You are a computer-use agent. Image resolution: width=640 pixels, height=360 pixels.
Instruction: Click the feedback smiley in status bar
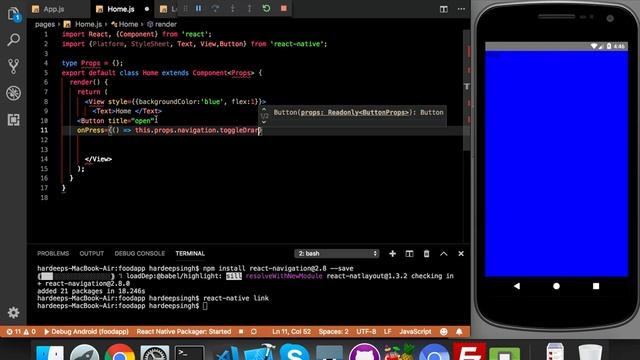point(444,331)
